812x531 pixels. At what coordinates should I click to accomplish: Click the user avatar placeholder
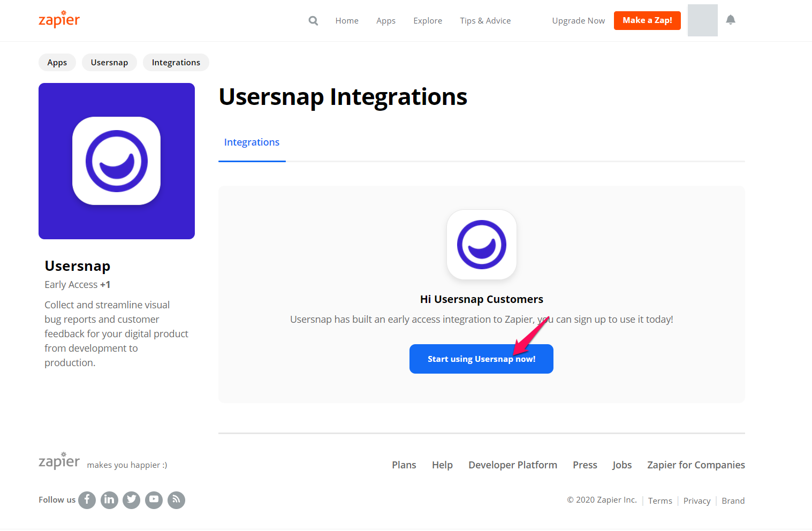(x=702, y=20)
